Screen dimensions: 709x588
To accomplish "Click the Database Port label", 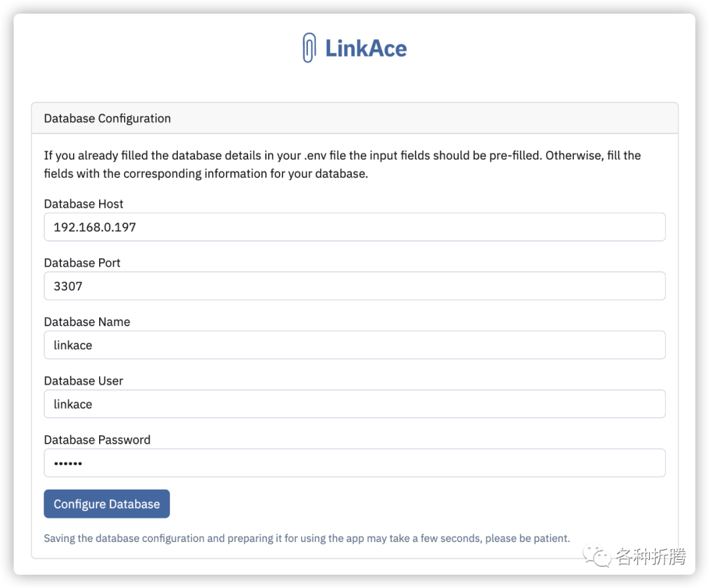I will [82, 262].
